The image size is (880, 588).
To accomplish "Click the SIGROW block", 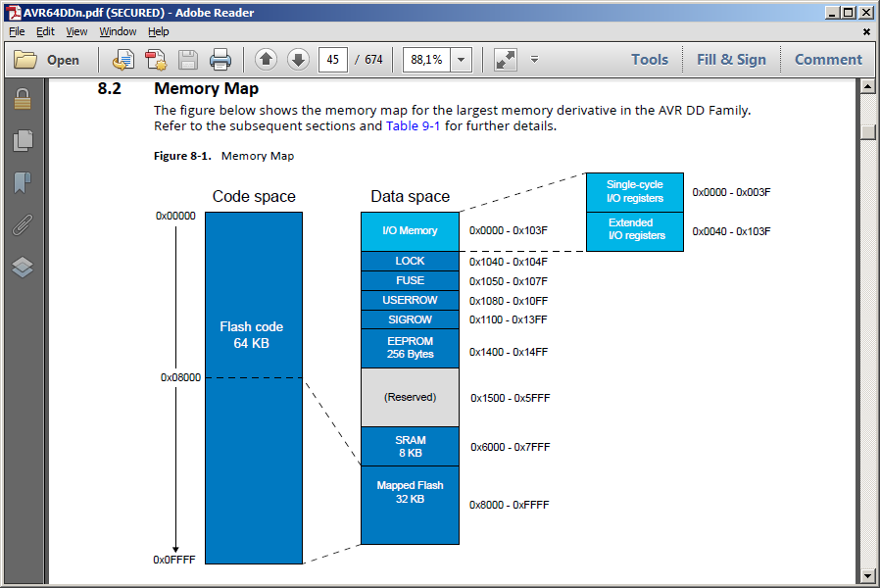I will (410, 319).
